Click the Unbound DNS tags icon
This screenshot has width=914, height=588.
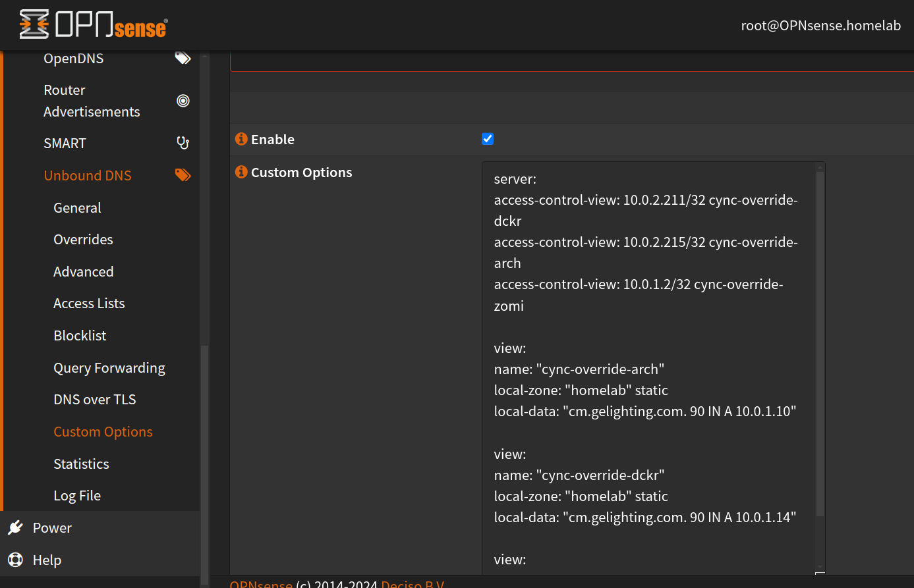(183, 175)
